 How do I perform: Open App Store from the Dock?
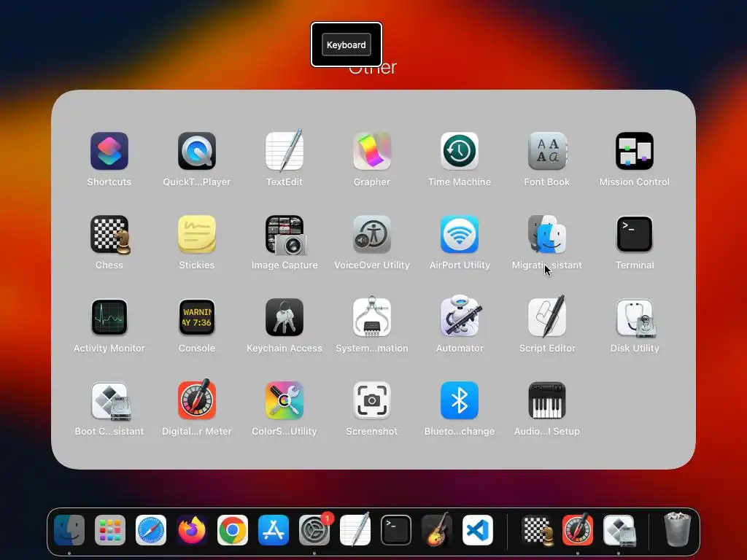pos(274,530)
